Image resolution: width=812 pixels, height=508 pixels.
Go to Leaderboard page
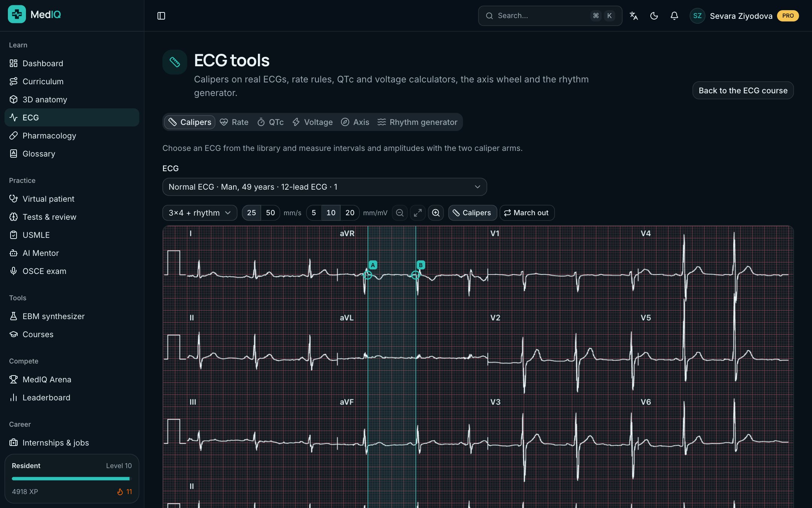(72, 397)
